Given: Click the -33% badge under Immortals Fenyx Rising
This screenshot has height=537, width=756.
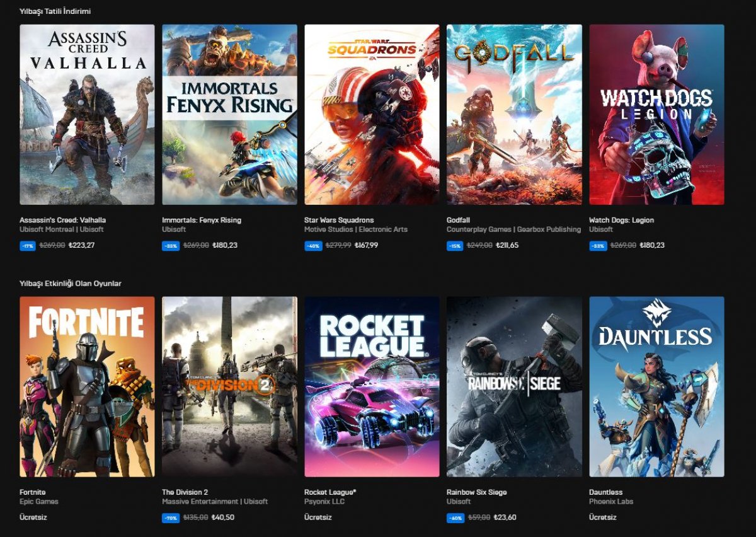Looking at the screenshot, I should (x=170, y=246).
